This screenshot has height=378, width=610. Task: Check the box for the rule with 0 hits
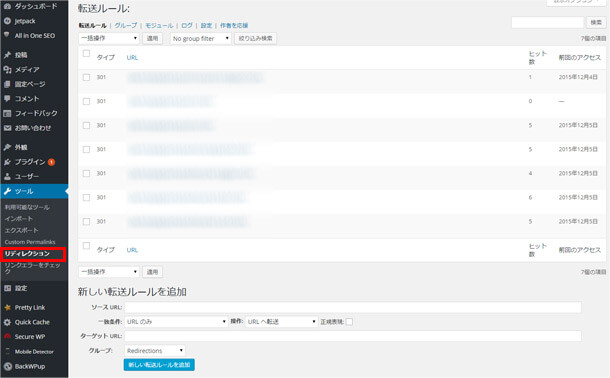[86, 101]
